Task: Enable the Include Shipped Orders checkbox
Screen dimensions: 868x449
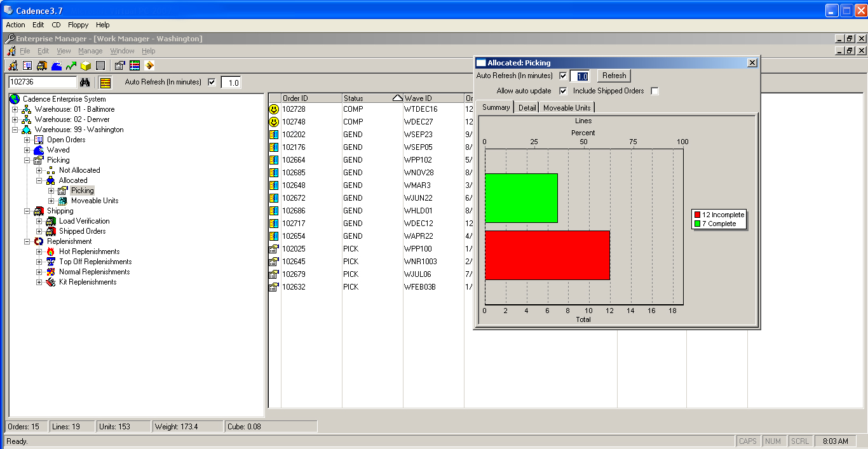Action: click(x=654, y=90)
